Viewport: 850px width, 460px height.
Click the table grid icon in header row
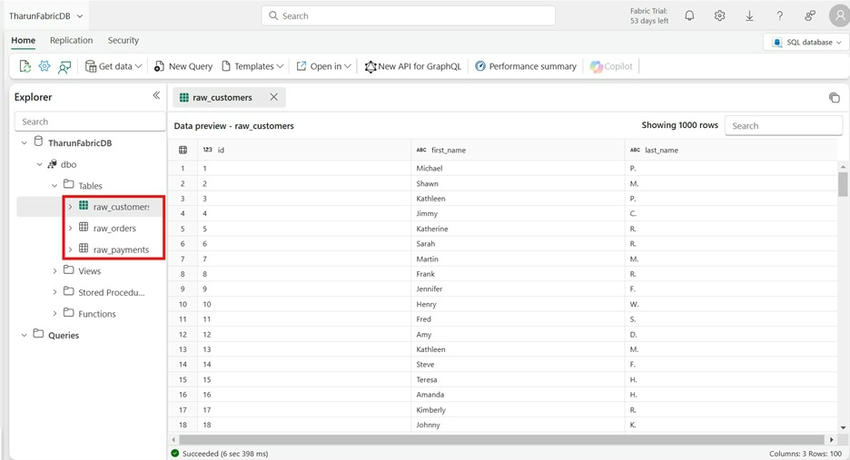pos(183,150)
